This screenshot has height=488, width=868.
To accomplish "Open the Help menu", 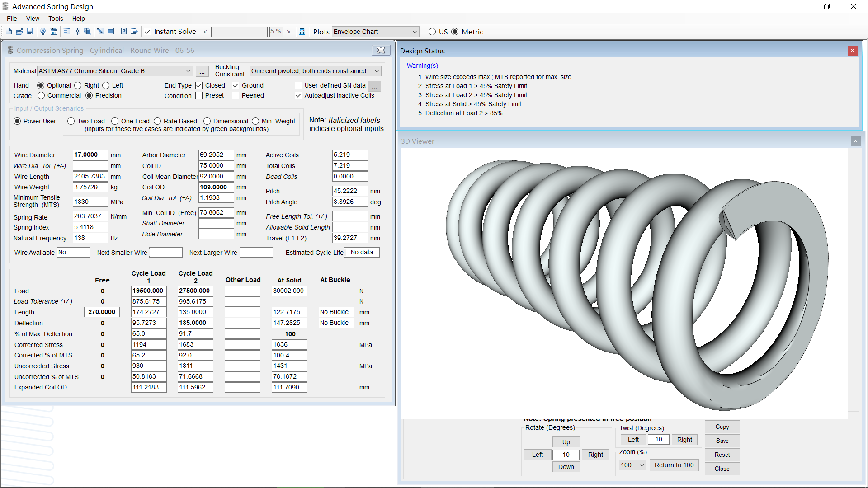I will [79, 19].
